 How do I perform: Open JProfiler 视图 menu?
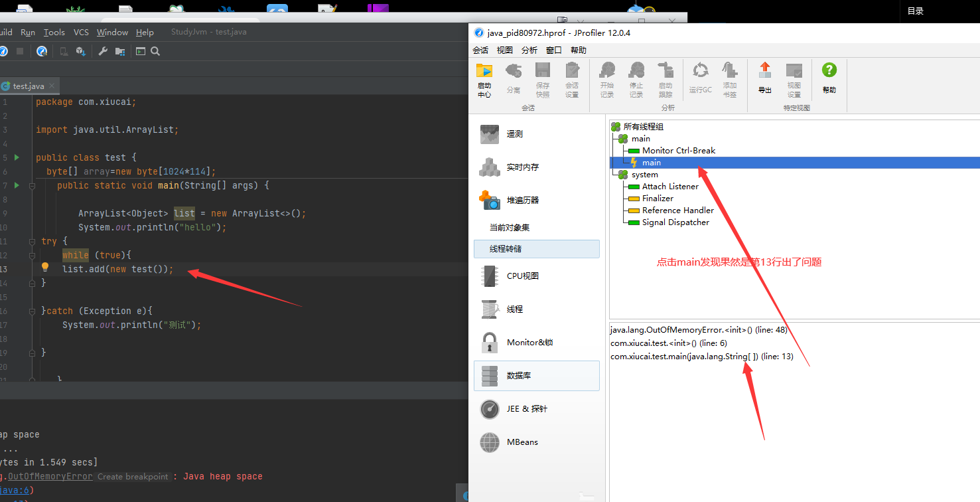coord(505,50)
